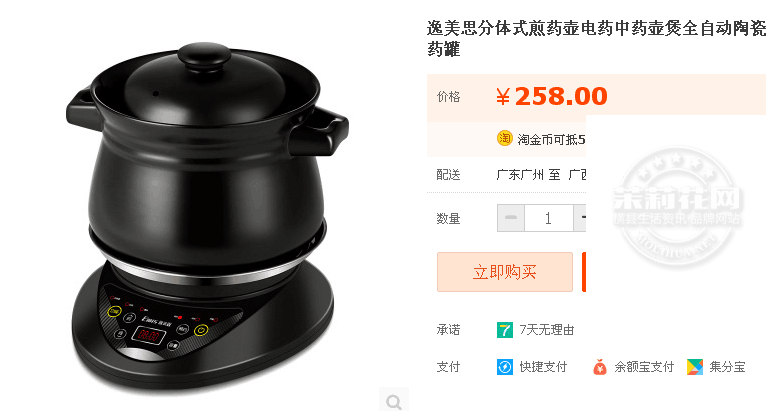The width and height of the screenshot is (766, 411).
Task: Click the red 余额宝 money bag icon
Action: [600, 367]
